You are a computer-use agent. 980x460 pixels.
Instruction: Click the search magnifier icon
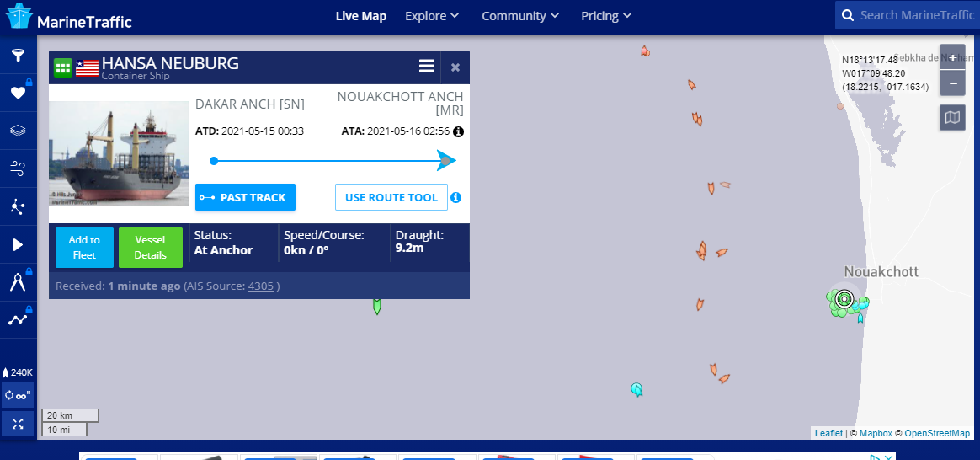point(848,16)
